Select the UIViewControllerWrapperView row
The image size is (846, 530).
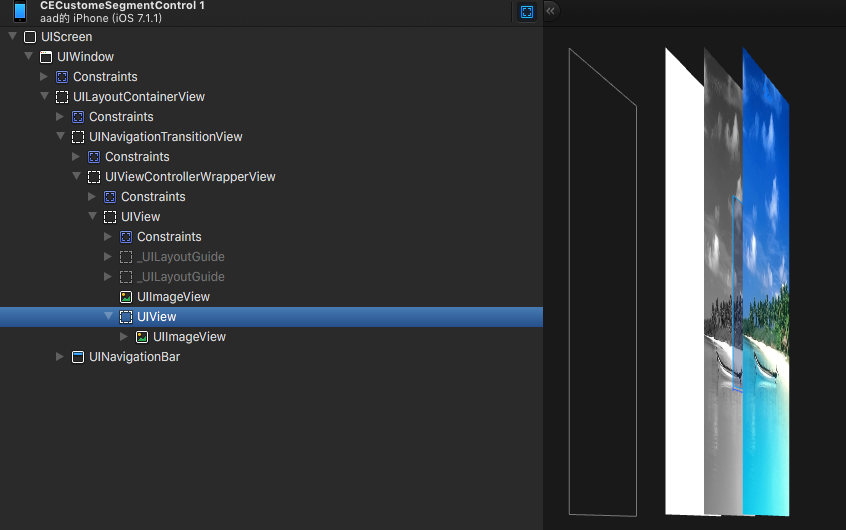[190, 177]
